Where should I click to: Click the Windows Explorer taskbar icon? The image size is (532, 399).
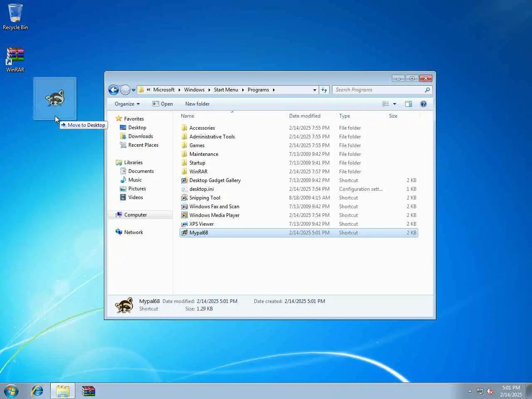(x=63, y=391)
